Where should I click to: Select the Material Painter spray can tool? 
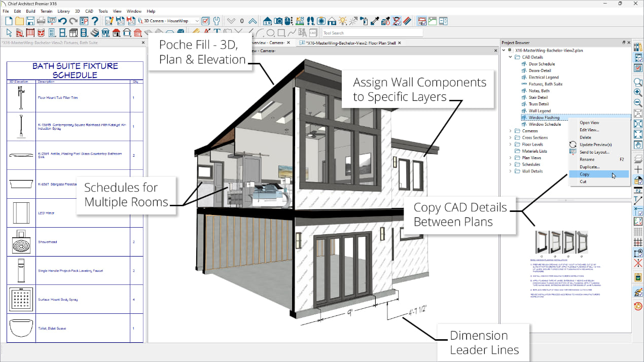[364, 21]
